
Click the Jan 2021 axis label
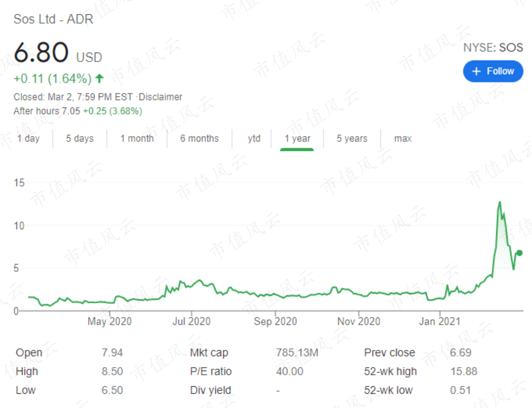coord(440,321)
